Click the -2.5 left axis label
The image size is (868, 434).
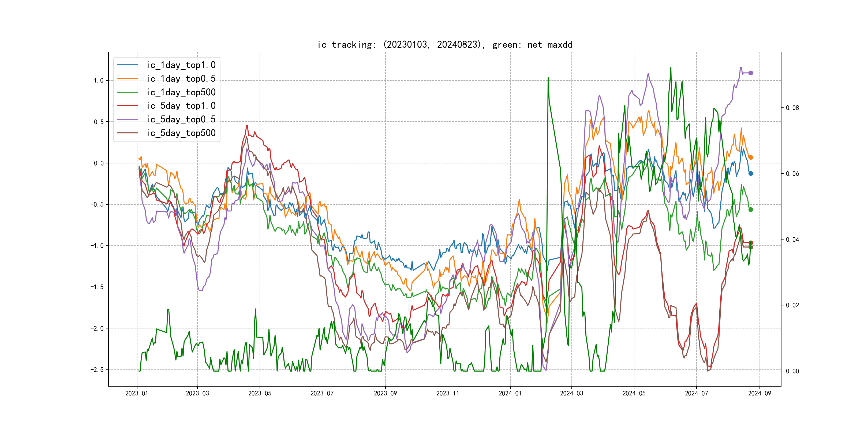(x=97, y=370)
